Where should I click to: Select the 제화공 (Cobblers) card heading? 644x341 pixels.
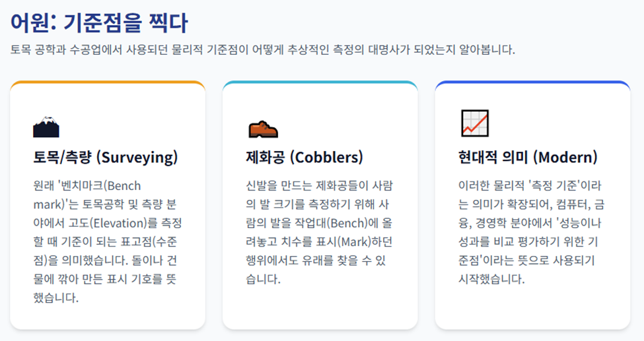[304, 157]
